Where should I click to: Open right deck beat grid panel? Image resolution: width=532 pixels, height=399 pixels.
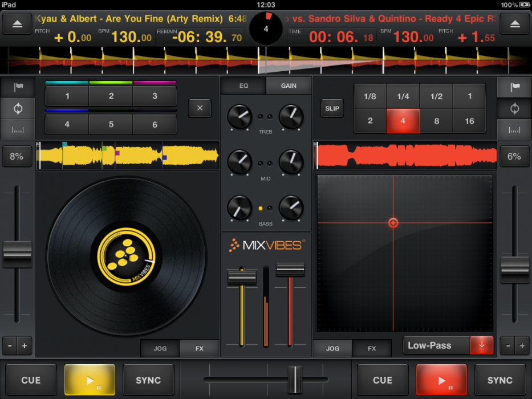point(514,129)
